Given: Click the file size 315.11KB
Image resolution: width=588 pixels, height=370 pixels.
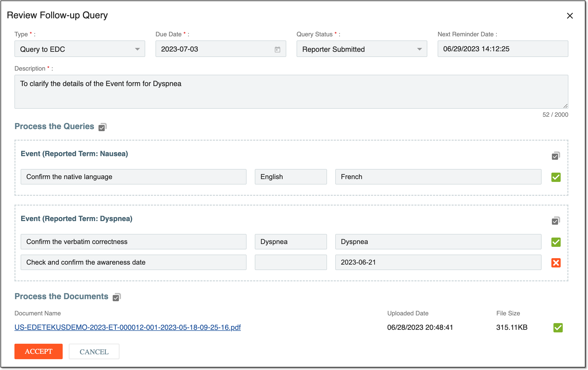Looking at the screenshot, I should pos(512,327).
